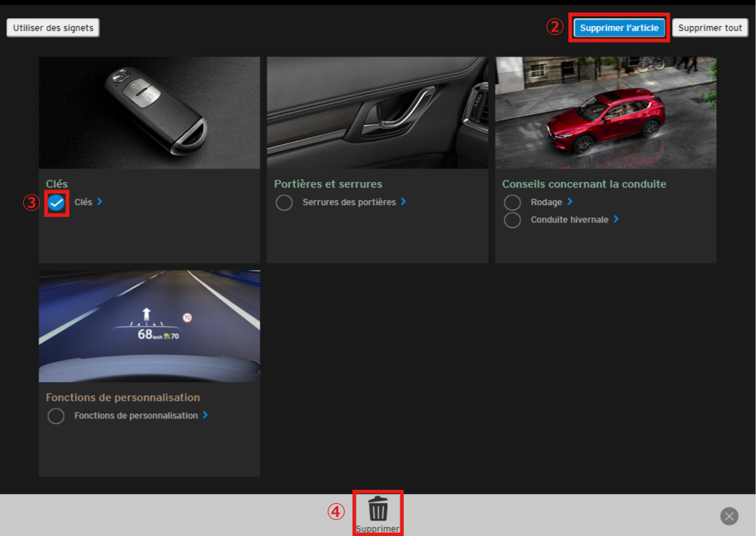Close the bottom delete bar

tap(729, 516)
